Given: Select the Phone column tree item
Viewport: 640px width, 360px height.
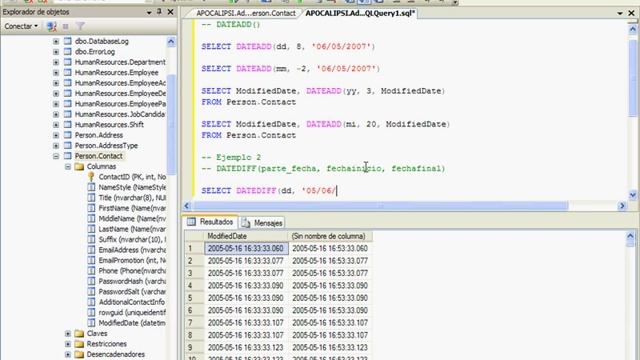Looking at the screenshot, I should pyautogui.click(x=132, y=271).
